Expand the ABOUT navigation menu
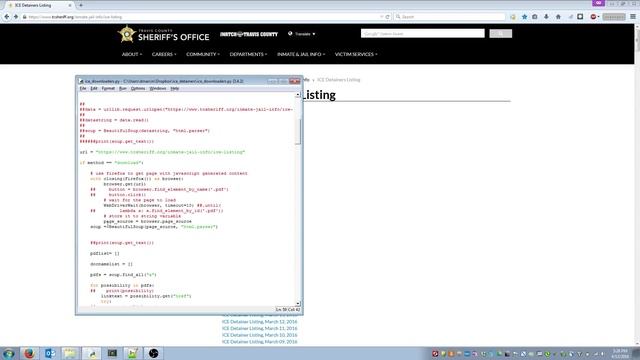Image resolution: width=640 pixels, height=360 pixels. point(132,54)
